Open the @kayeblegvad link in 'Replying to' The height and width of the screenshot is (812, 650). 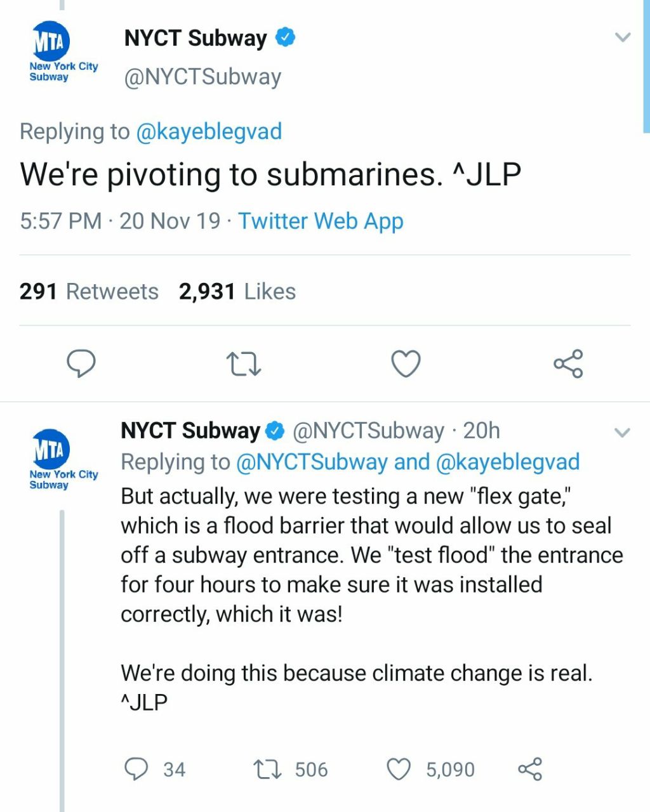[209, 132]
